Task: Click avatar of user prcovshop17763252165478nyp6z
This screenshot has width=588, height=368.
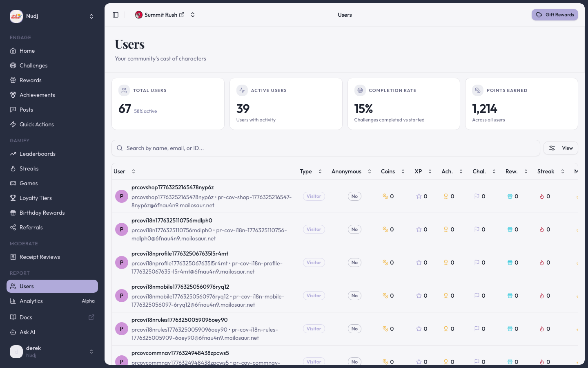Action: [x=121, y=196]
